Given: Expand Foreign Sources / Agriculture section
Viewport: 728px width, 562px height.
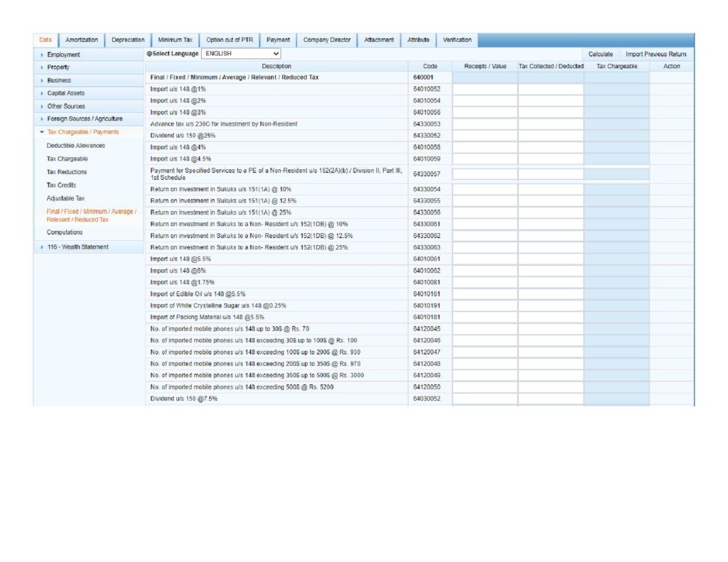Looking at the screenshot, I should [x=85, y=119].
